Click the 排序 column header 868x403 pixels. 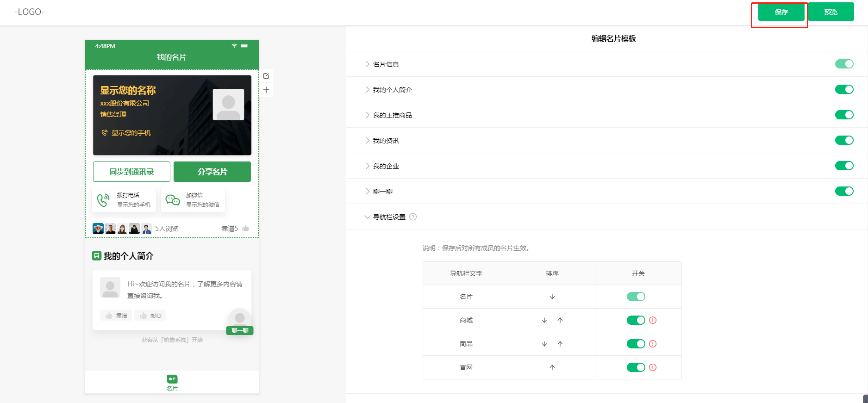coord(552,273)
